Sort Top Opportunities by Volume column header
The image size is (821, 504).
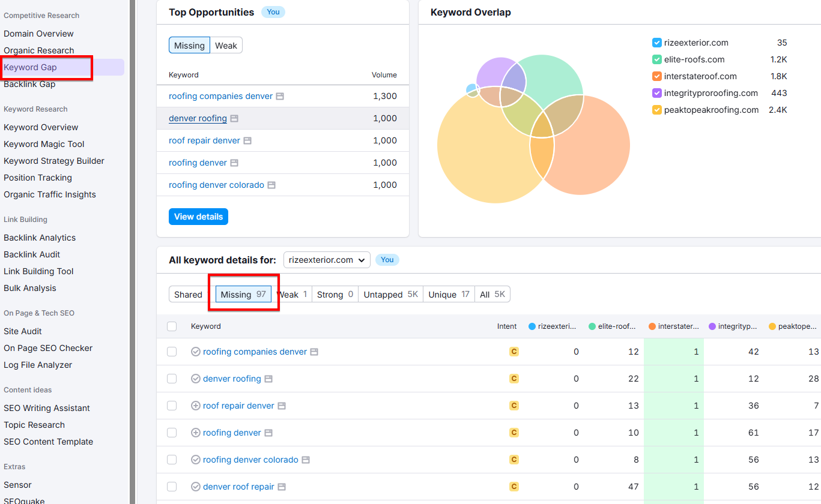[384, 75]
